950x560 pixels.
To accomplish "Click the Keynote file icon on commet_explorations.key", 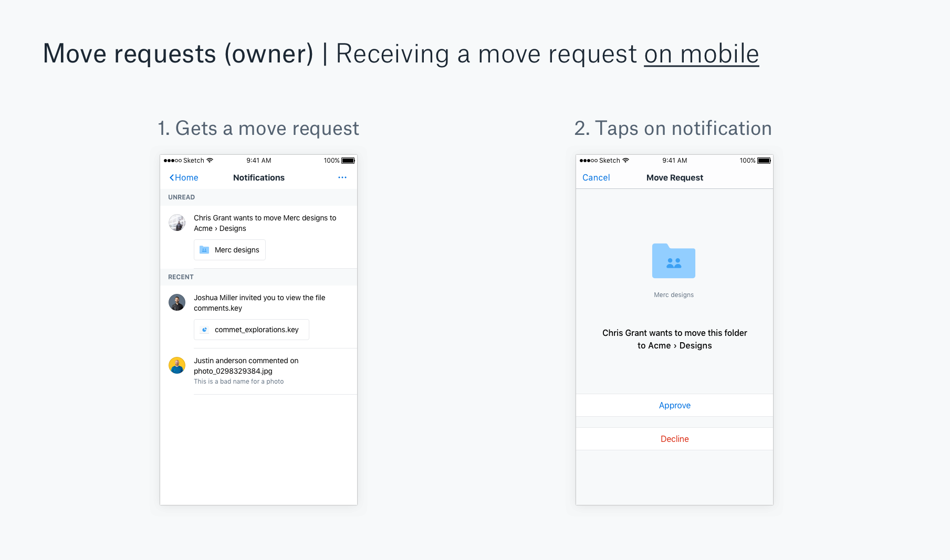I will [205, 330].
